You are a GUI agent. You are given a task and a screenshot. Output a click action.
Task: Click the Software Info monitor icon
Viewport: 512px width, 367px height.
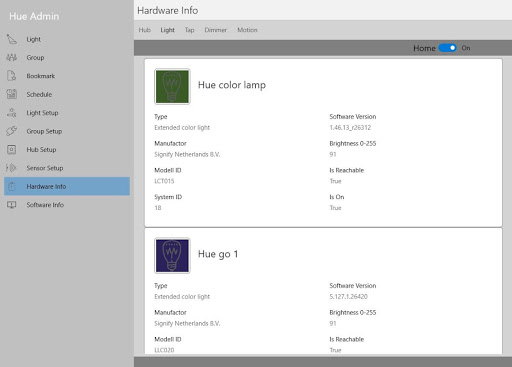tap(12, 205)
